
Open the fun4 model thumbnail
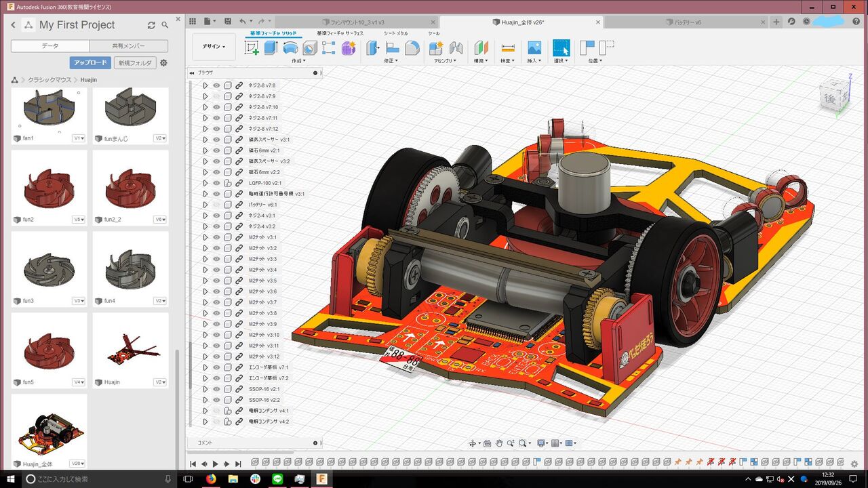click(131, 270)
